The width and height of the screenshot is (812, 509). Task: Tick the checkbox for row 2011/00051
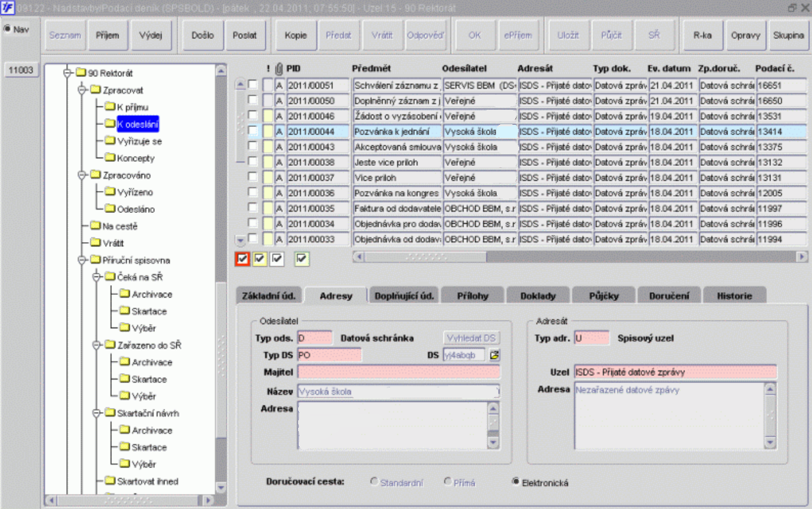[252, 85]
